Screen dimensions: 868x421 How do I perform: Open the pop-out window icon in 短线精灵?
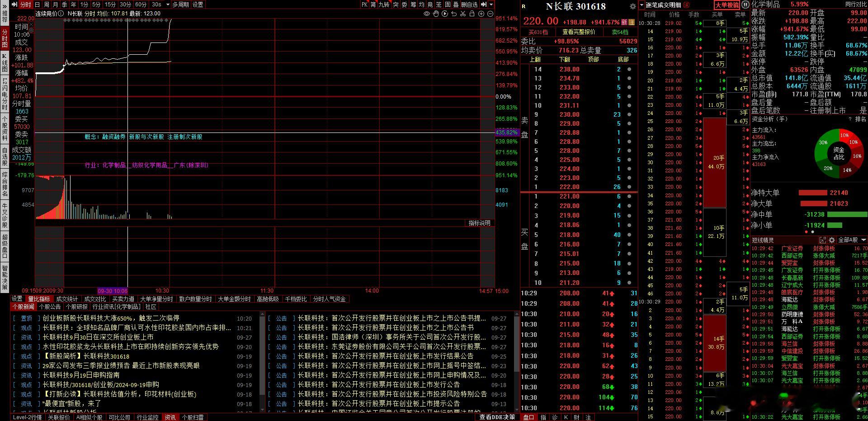pyautogui.click(x=822, y=240)
